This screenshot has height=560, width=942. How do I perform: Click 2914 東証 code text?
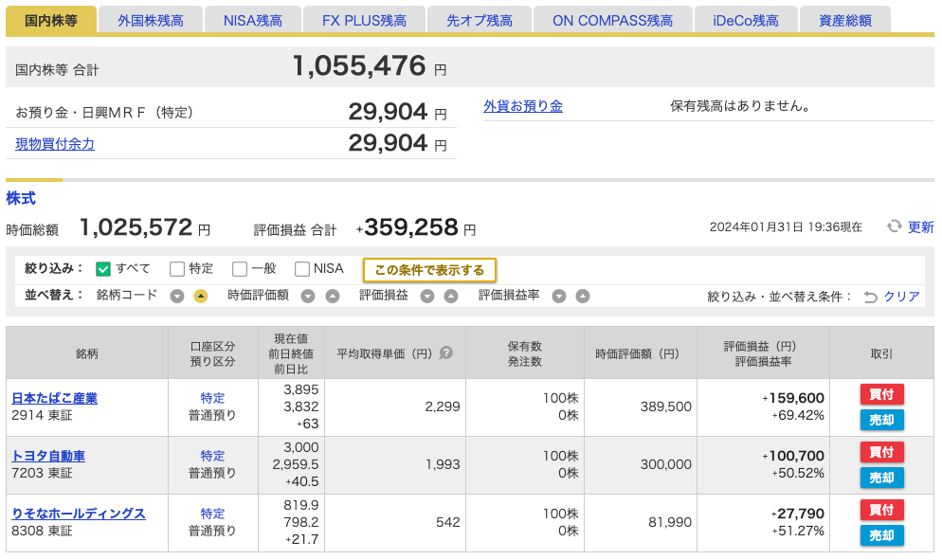coord(42,415)
